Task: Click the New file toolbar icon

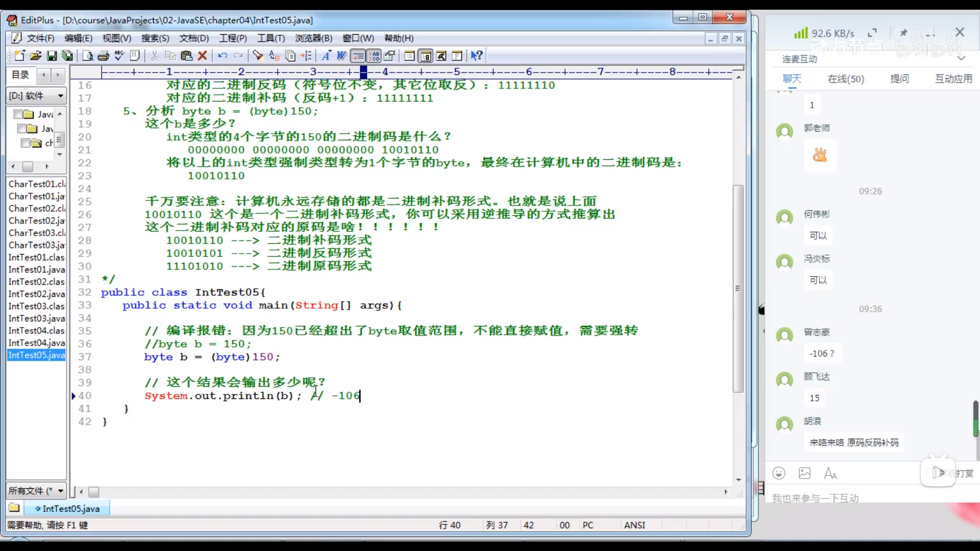Action: pos(19,56)
